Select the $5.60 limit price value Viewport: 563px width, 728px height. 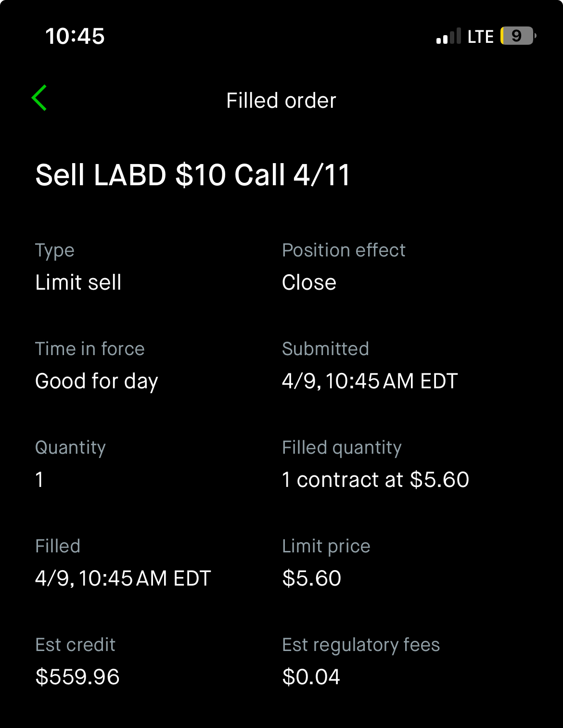tap(312, 578)
